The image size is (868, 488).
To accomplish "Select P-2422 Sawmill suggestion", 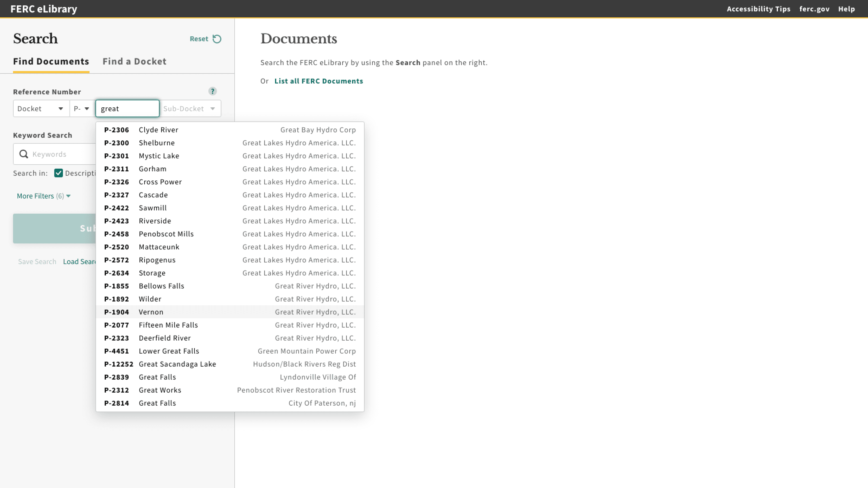I will [x=230, y=208].
